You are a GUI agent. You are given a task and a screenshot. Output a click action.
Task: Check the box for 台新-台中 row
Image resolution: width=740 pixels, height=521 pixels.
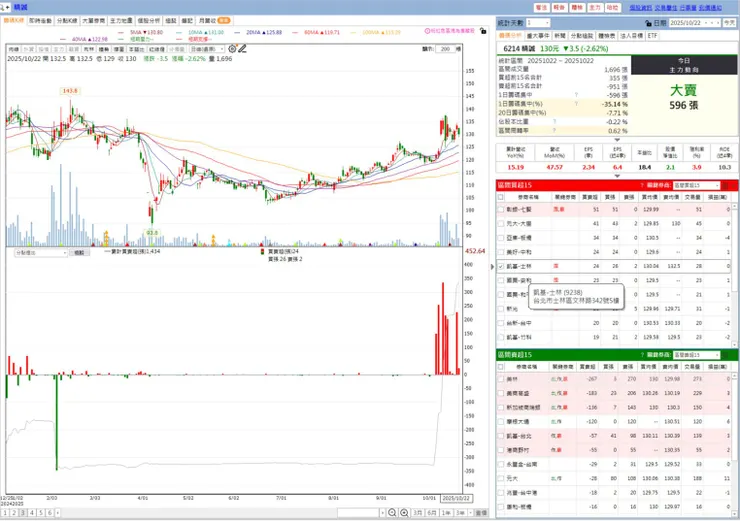pyautogui.click(x=501, y=323)
